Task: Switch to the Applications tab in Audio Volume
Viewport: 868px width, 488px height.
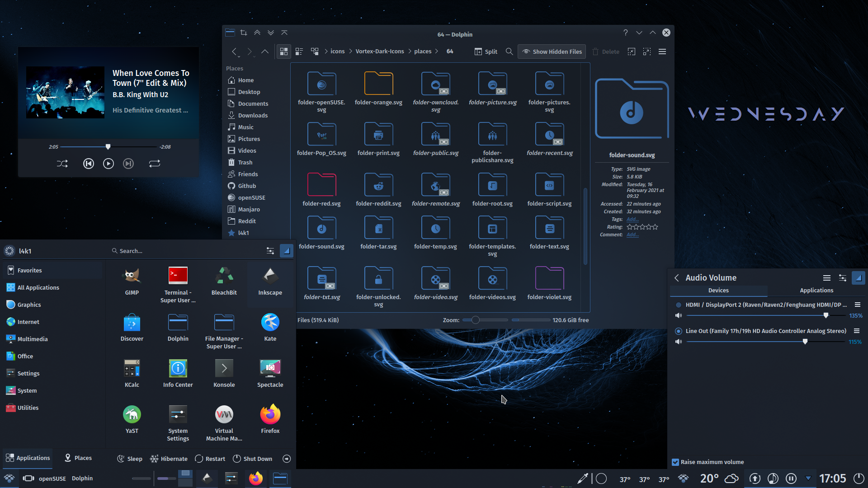Action: pos(816,290)
